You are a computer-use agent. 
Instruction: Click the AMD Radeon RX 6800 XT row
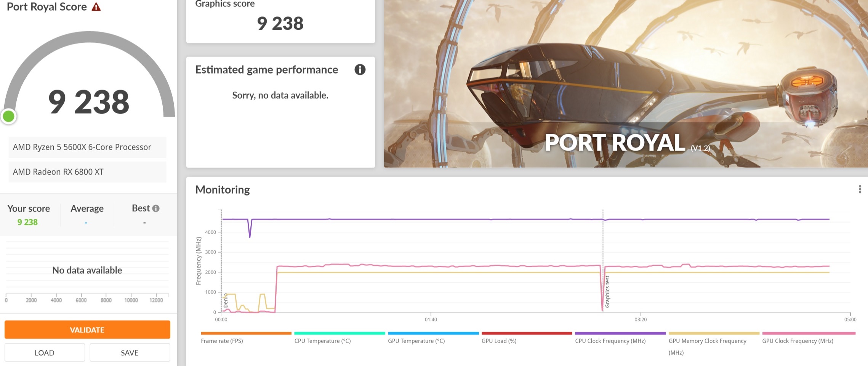[87, 172]
